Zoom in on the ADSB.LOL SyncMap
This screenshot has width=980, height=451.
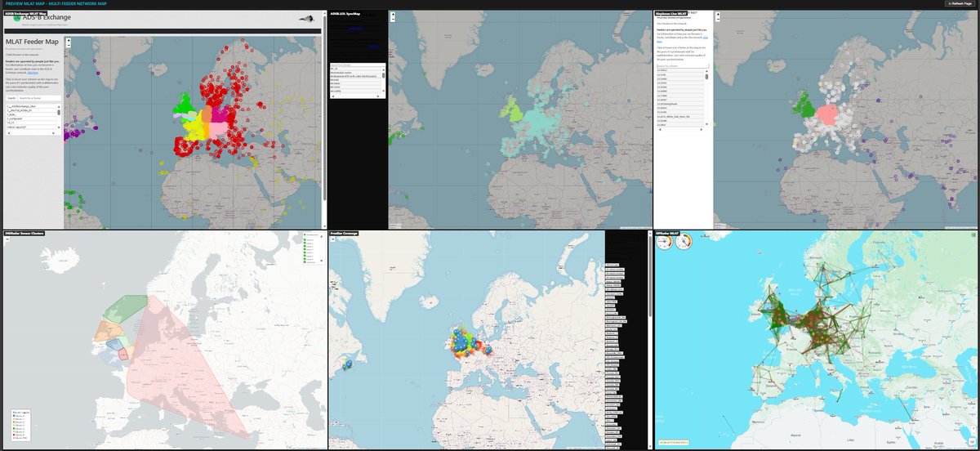[x=393, y=14]
